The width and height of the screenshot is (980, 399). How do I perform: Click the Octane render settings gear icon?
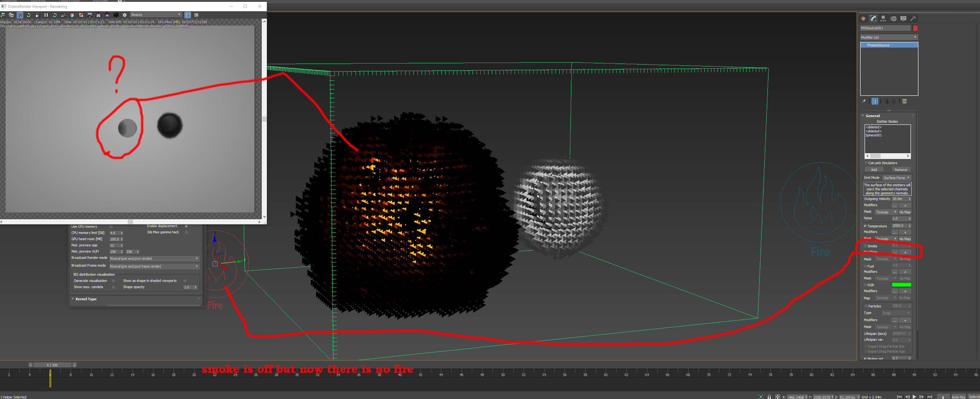[124, 15]
